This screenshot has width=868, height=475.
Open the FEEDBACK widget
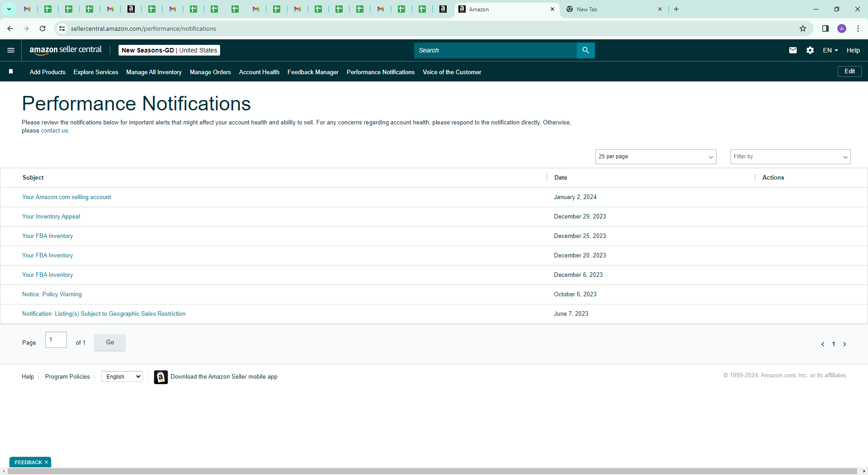[x=28, y=462]
